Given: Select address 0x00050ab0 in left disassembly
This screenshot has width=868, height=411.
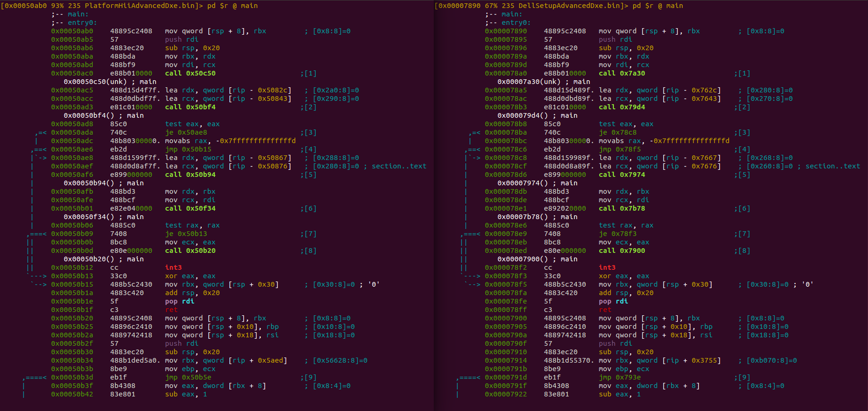Looking at the screenshot, I should 72,31.
